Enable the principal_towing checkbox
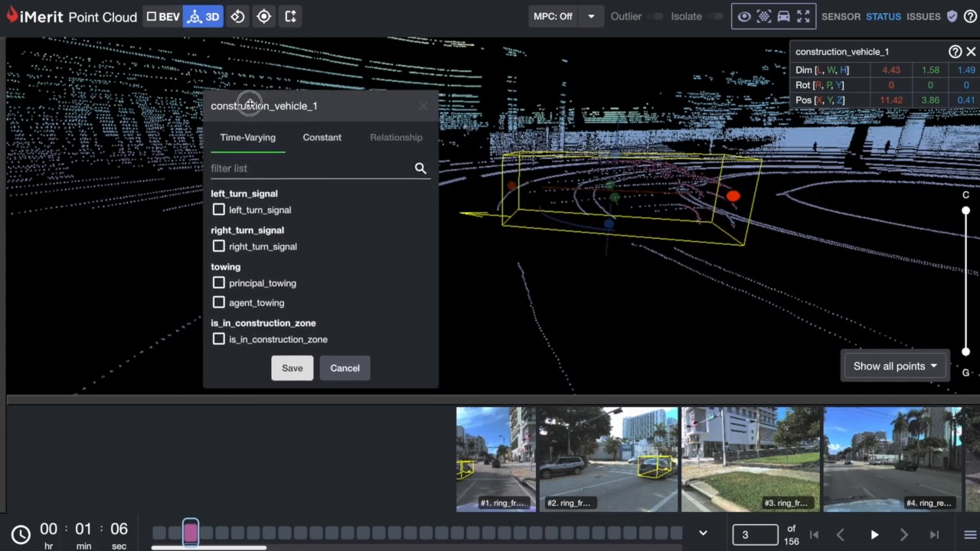This screenshot has width=980, height=551. [x=219, y=283]
